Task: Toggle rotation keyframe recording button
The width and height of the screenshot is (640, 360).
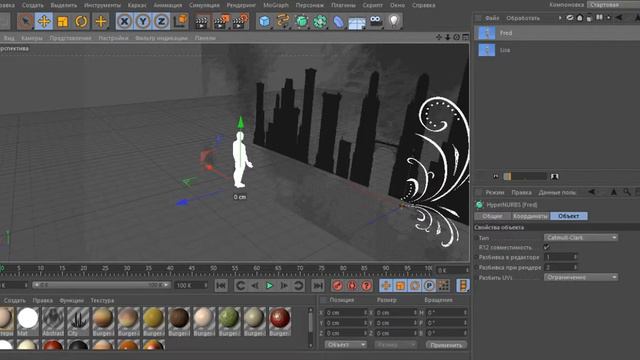Action: (x=414, y=285)
